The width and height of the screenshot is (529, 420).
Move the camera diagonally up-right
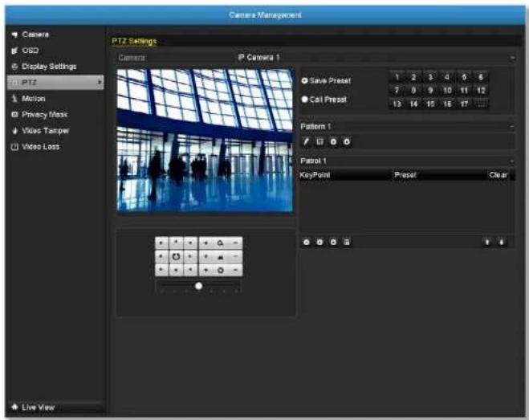pos(190,243)
